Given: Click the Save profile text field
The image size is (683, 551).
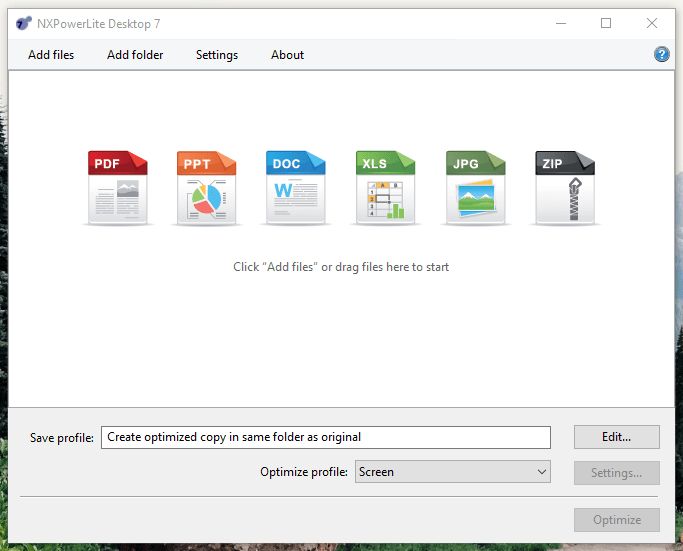Looking at the screenshot, I should coord(326,437).
